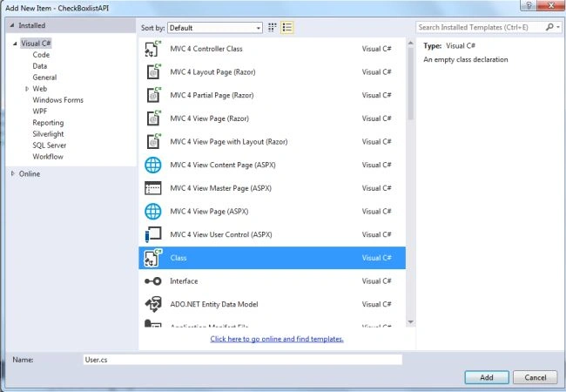The height and width of the screenshot is (392, 566).
Task: Switch to medium icons list view
Action: click(287, 27)
